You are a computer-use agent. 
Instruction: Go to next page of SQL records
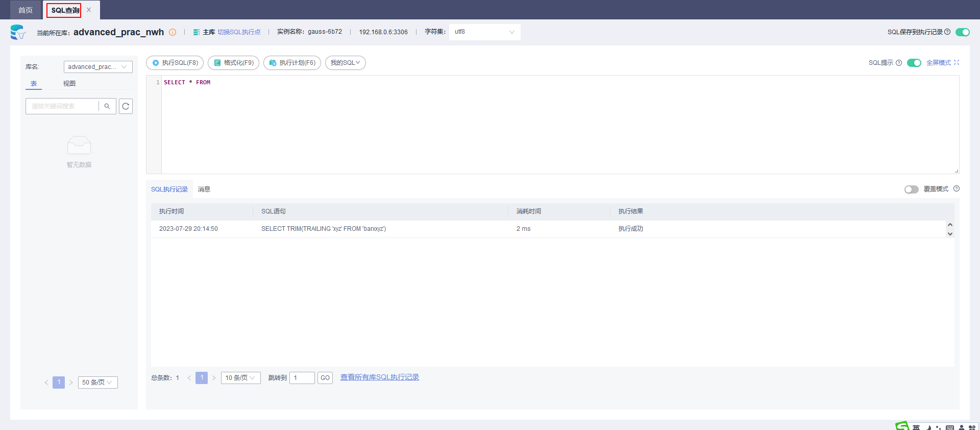tap(214, 378)
